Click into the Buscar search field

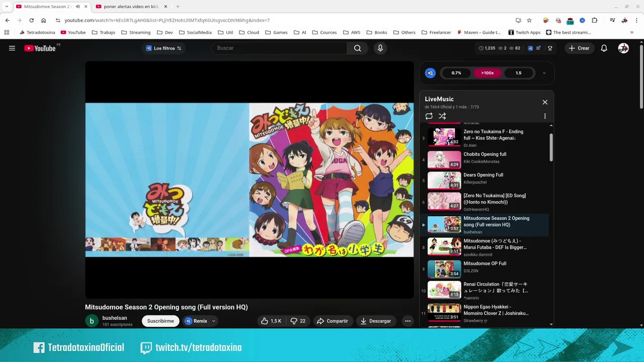[279, 48]
